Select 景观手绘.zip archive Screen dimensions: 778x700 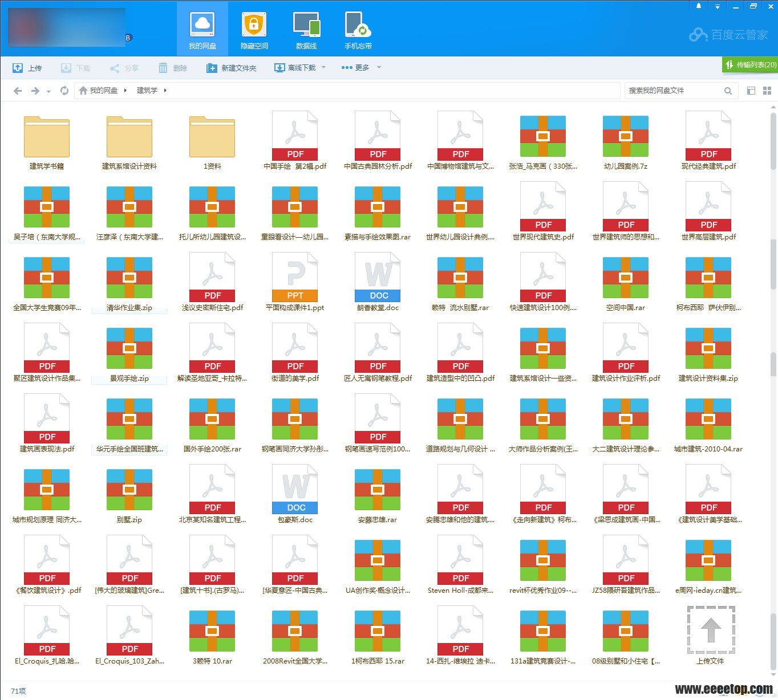click(x=129, y=354)
